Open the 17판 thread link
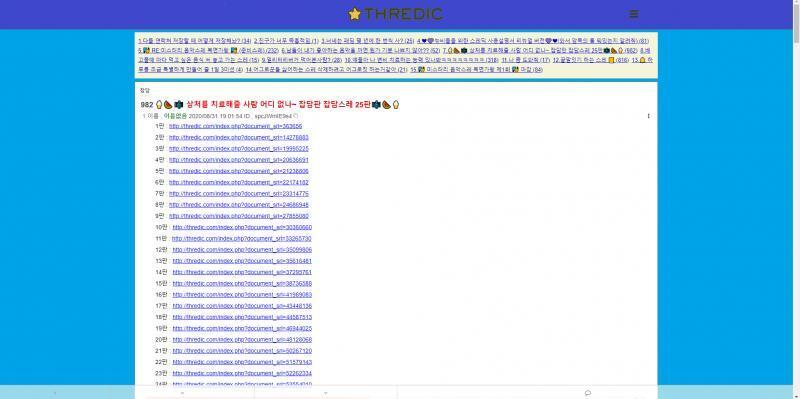Screen dimensions: 800x399 [x=242, y=306]
